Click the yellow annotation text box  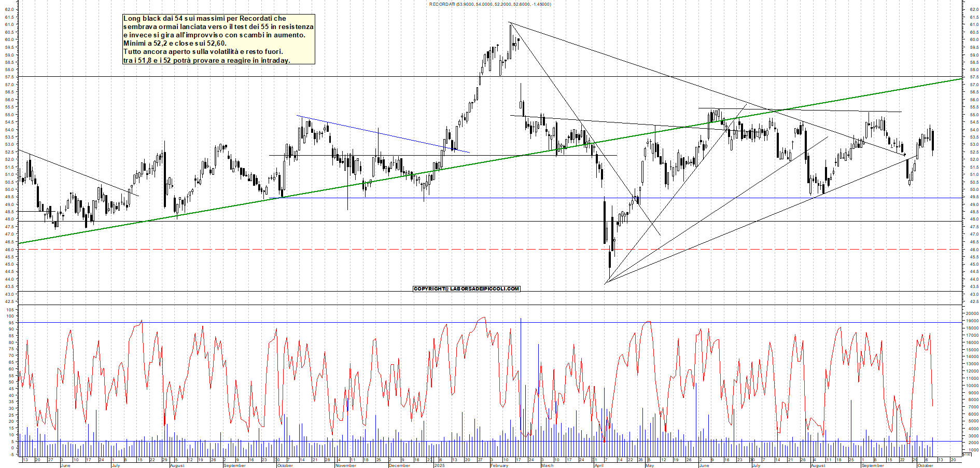click(218, 39)
